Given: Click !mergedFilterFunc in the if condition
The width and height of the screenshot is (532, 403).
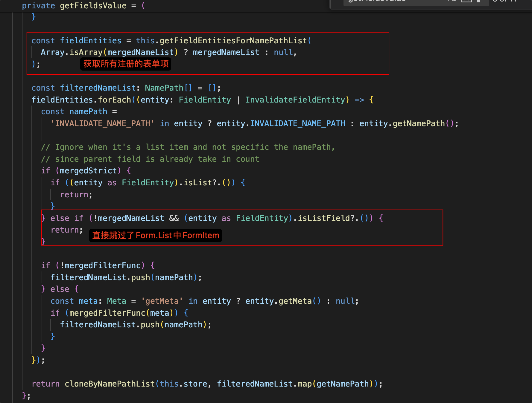Looking at the screenshot, I should click(x=100, y=265).
